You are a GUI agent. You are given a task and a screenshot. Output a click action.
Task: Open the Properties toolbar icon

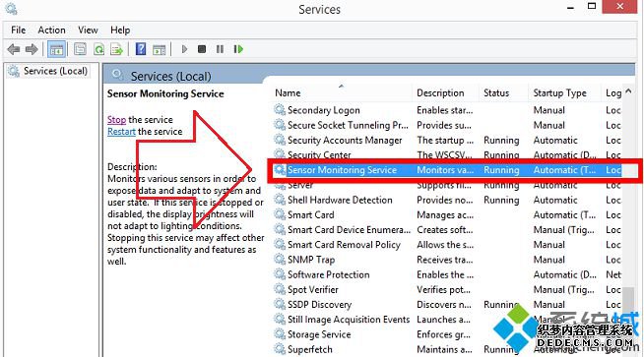pos(80,49)
